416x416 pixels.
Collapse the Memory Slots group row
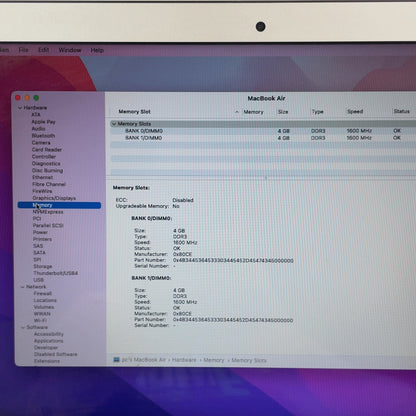pyautogui.click(x=114, y=124)
